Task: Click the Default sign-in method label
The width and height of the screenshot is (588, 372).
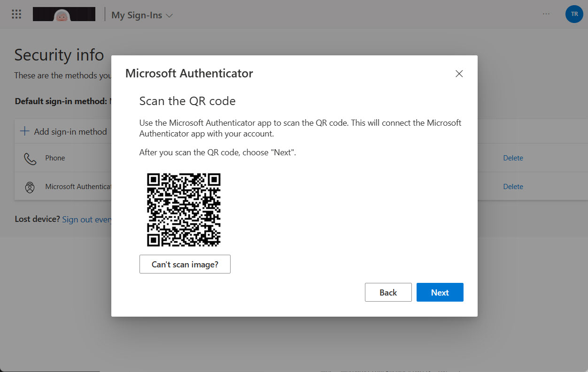Action: click(x=61, y=101)
